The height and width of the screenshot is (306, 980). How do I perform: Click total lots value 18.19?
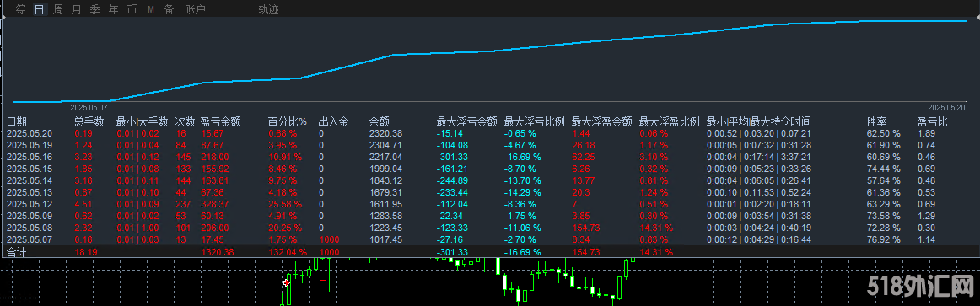pos(85,252)
